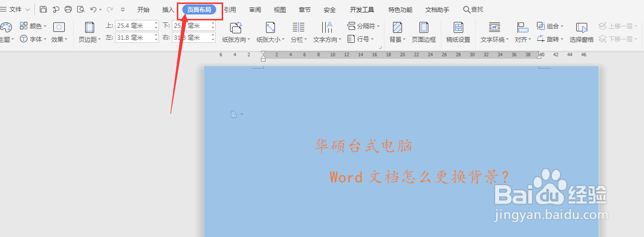Click the text 华硕台式电脑 in the document
The image size is (644, 237).
pos(364,146)
